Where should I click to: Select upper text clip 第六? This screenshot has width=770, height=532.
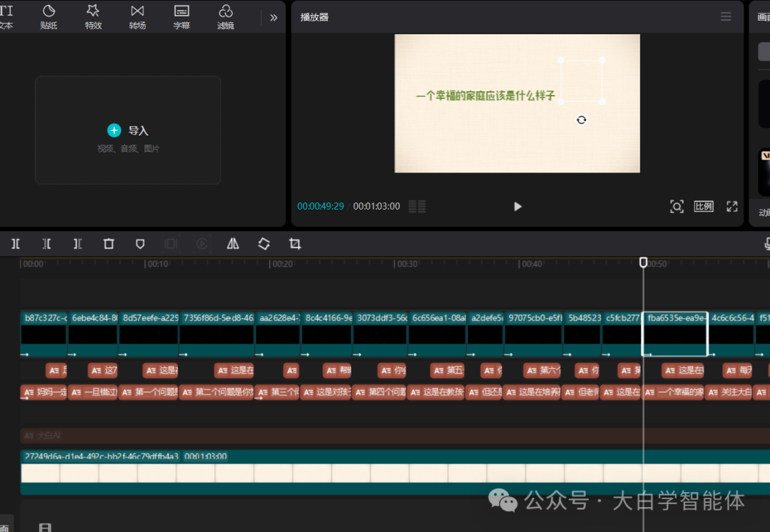click(x=542, y=370)
